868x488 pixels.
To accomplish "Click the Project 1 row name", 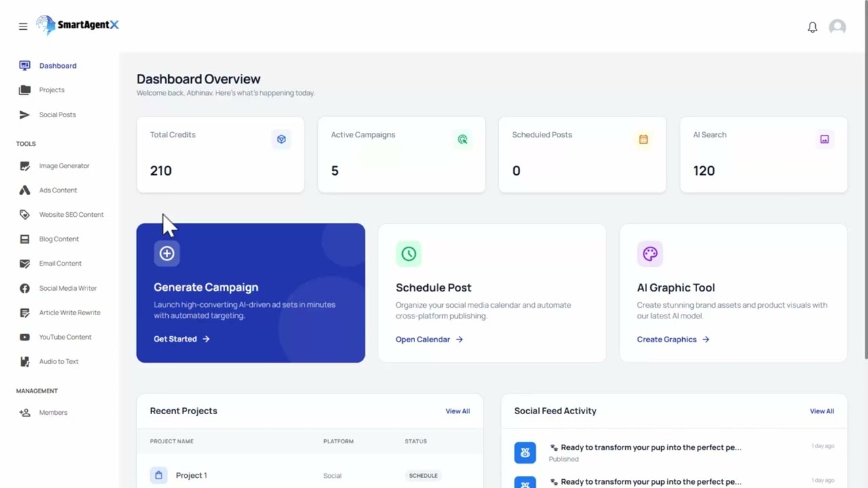I will [191, 475].
